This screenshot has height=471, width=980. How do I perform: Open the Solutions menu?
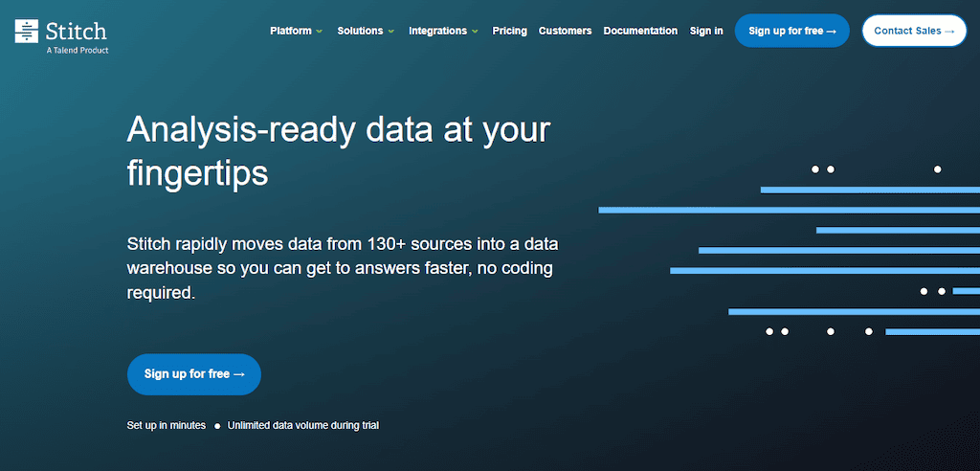360,31
